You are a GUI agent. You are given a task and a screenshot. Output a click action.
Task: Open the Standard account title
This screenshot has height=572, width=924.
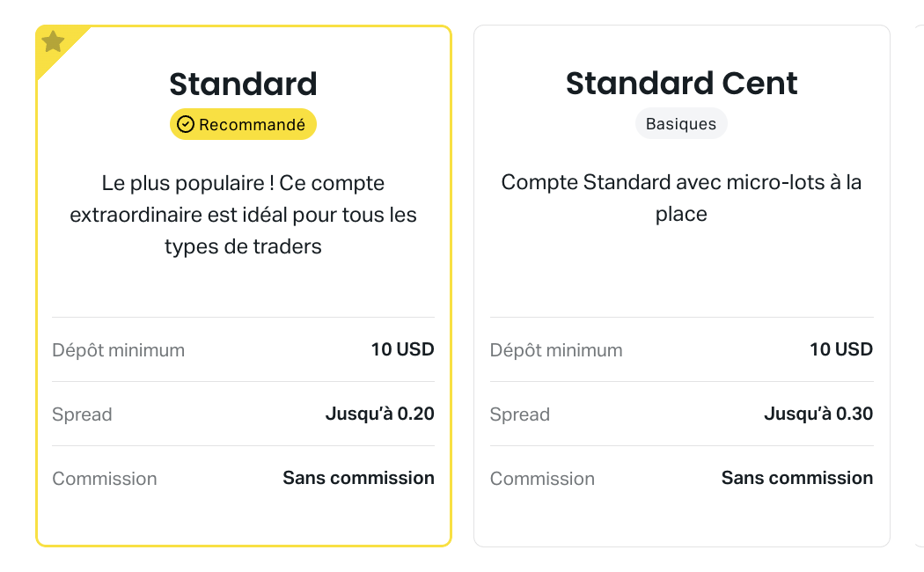click(244, 84)
